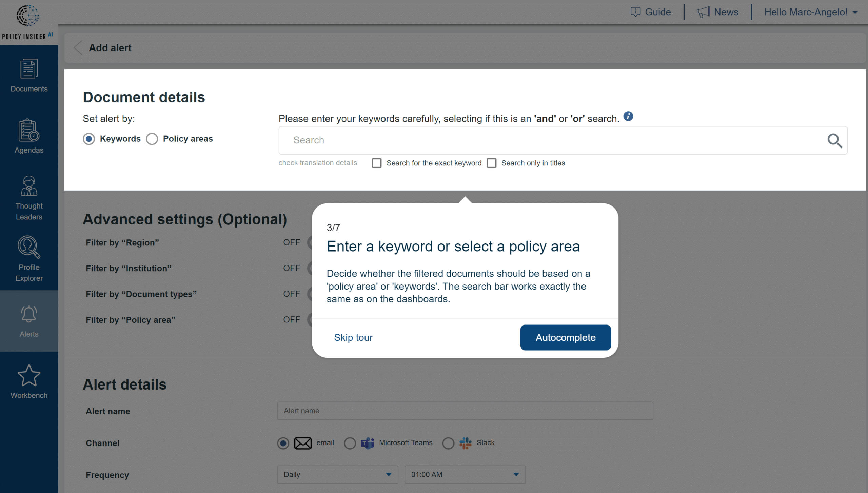Click the blue info icon
The width and height of the screenshot is (868, 493).
click(628, 116)
